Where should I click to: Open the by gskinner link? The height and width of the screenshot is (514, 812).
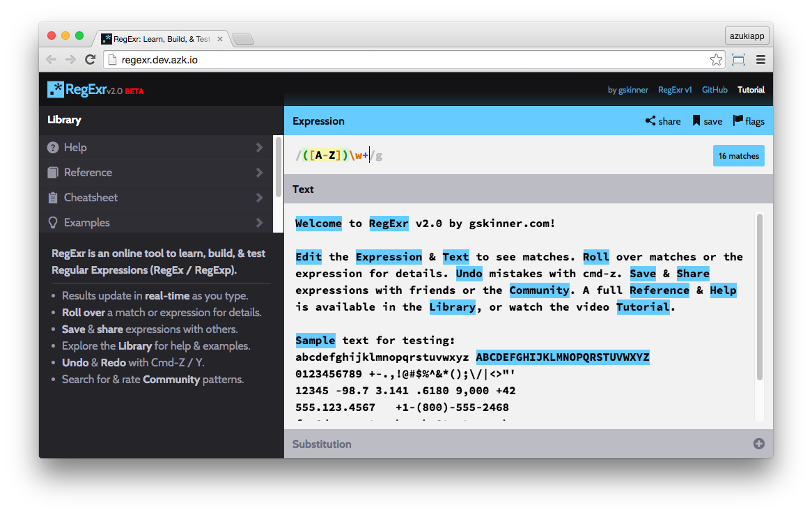click(627, 90)
